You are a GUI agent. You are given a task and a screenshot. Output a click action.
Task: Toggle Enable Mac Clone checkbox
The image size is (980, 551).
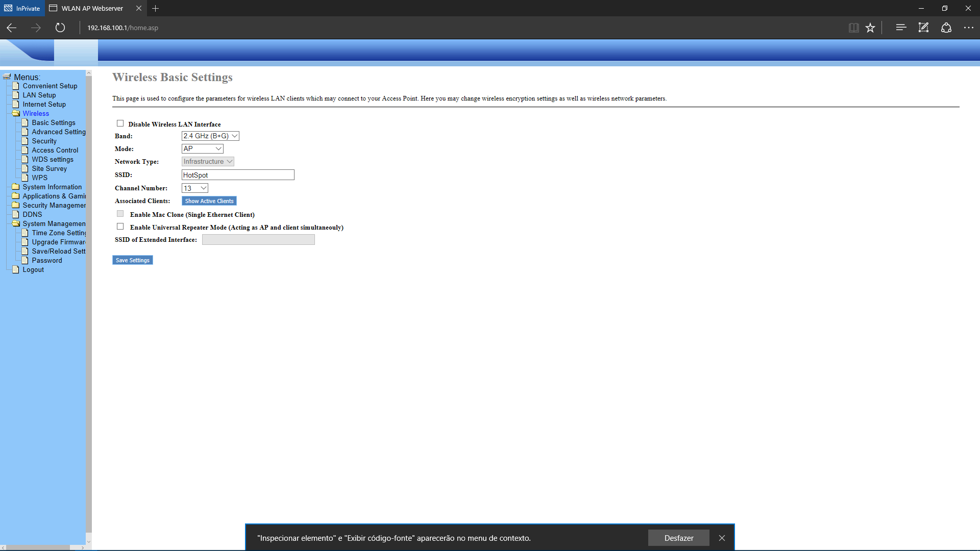(x=120, y=214)
